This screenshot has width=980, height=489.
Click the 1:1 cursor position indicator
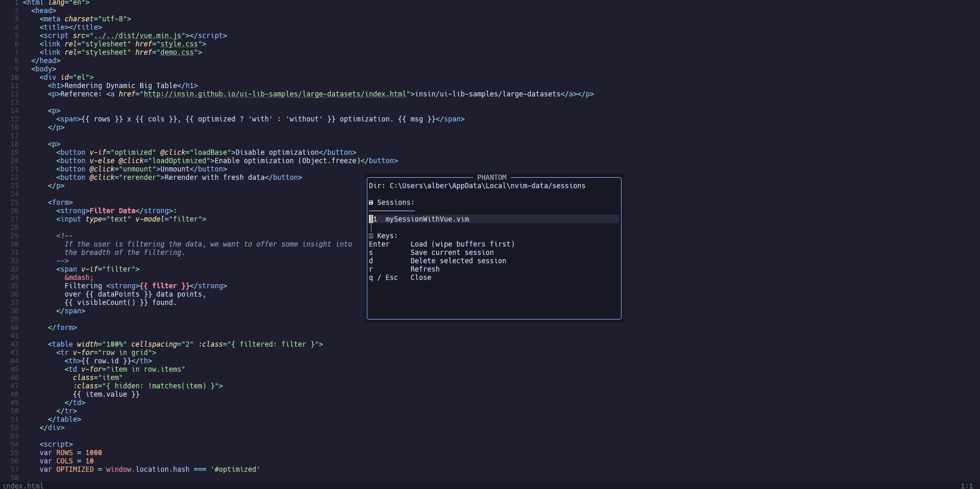(966, 485)
